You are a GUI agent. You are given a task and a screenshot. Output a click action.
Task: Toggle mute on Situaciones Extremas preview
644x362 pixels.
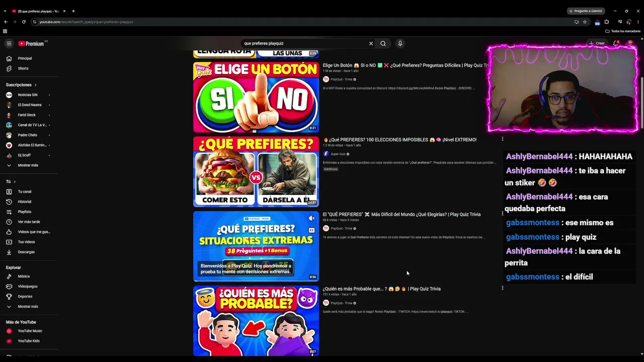point(312,218)
